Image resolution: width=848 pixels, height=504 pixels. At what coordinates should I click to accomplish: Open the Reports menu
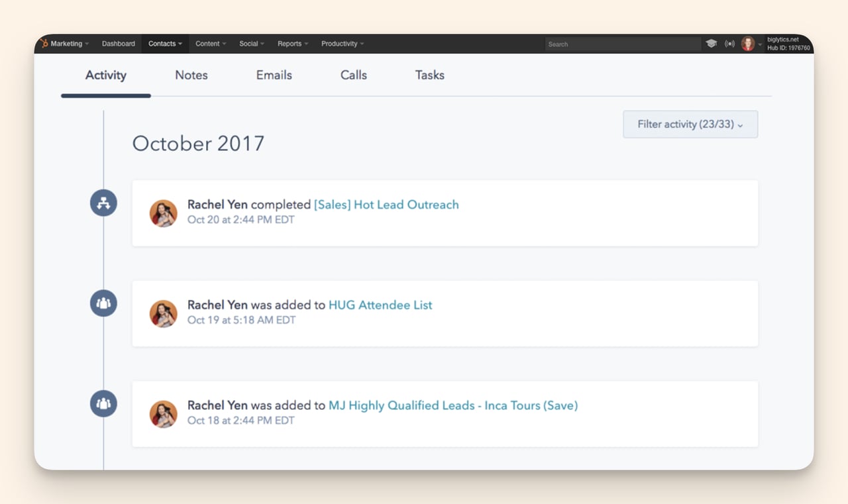tap(293, 44)
